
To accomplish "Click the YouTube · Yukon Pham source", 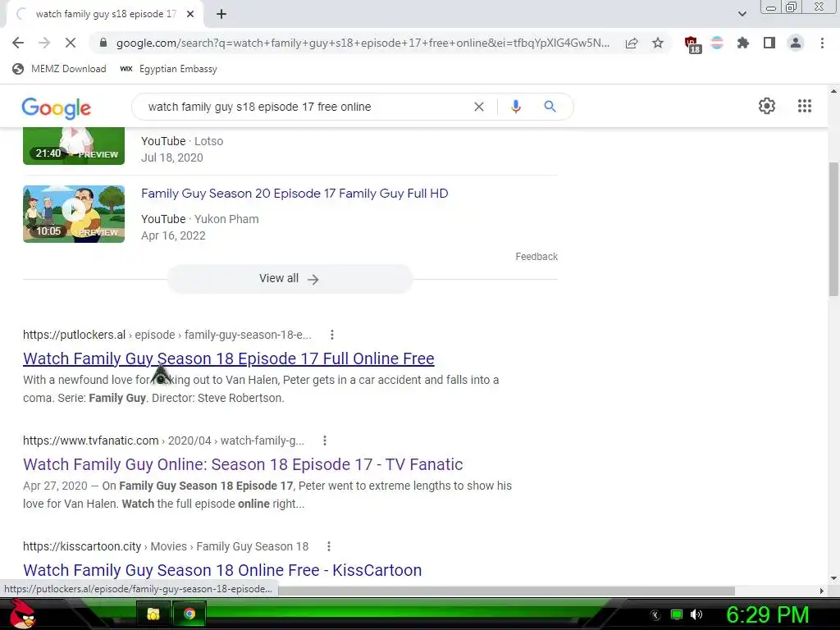I will tap(200, 219).
